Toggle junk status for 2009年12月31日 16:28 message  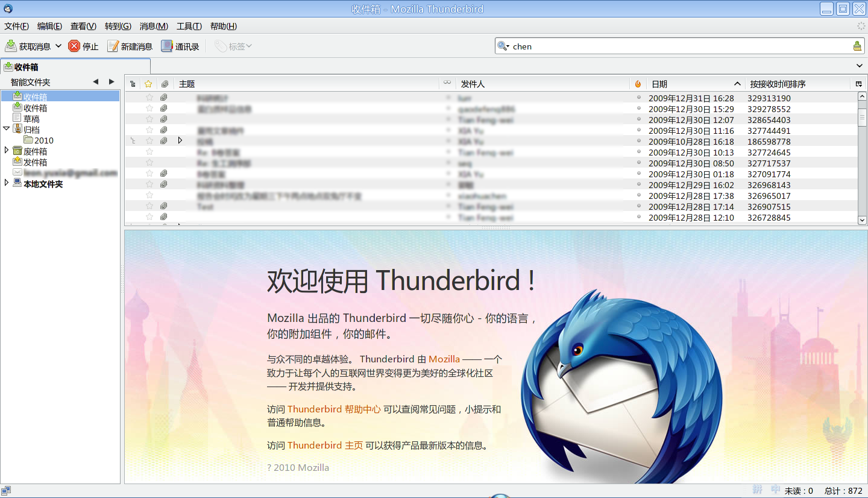pos(639,97)
